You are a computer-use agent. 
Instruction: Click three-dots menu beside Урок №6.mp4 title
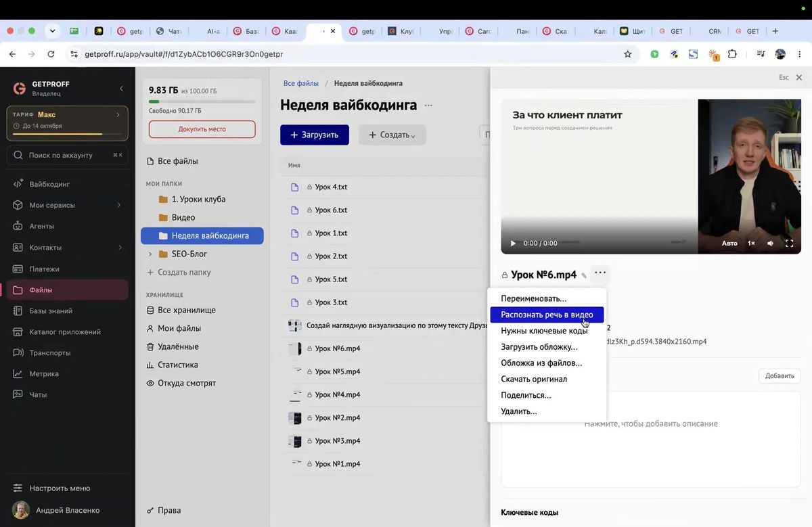(600, 273)
